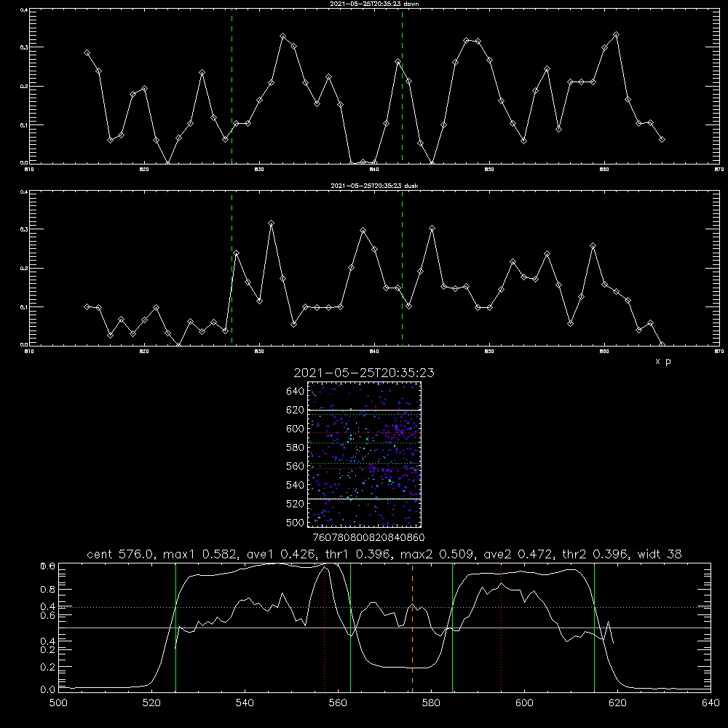Click the dusk plot peak diamond near x 831
Screen dimensions: 728x728
[271, 223]
